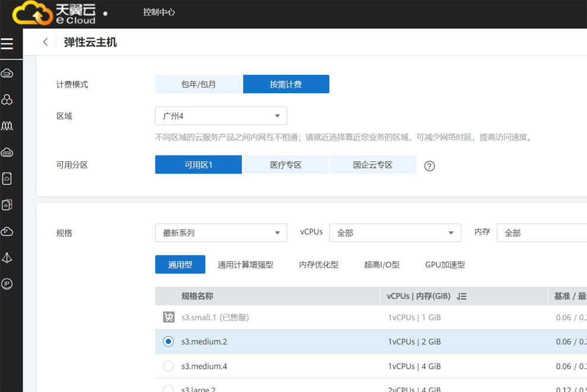Open the pyramid network sidebar icon
Screen dimensions: 587x392
point(7,257)
